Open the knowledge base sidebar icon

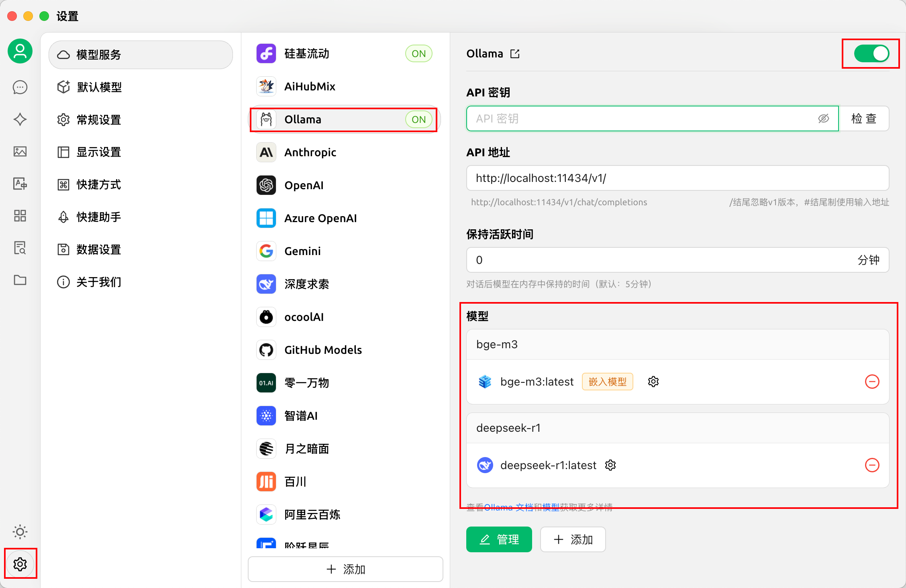20,248
